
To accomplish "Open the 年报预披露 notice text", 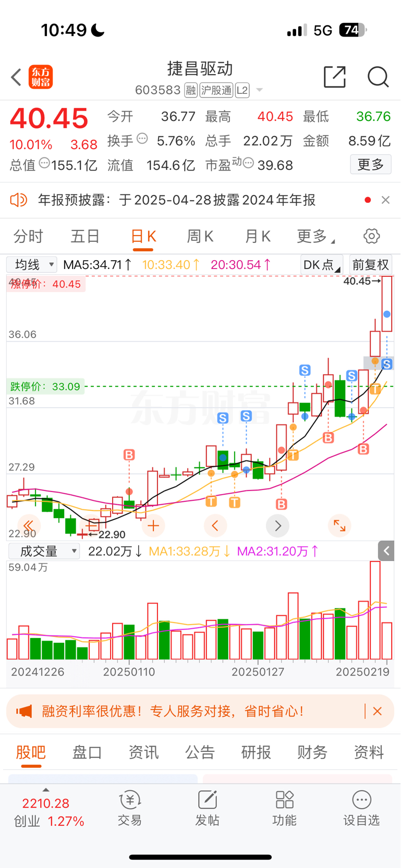I will (176, 200).
